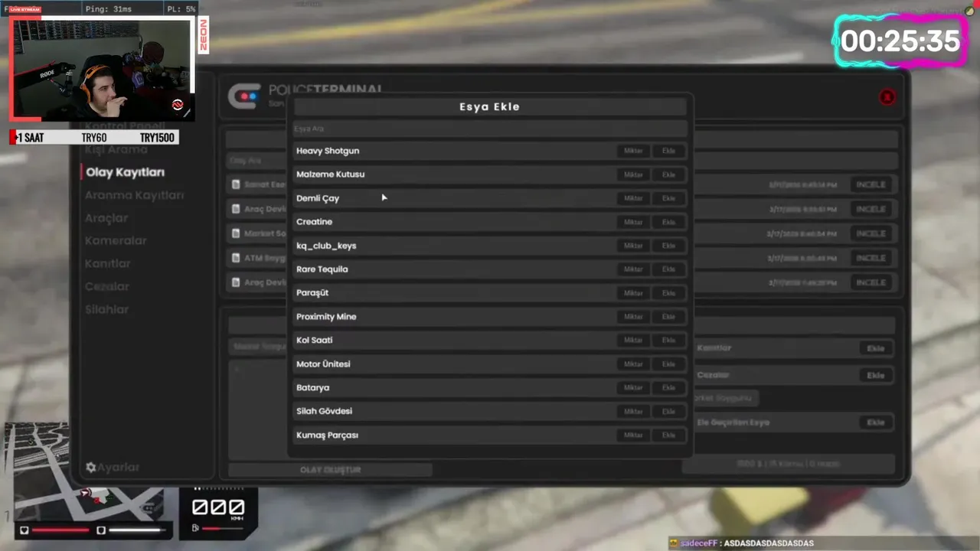Screen dimensions: 980x551
Task: Open Cezalar sidebar section
Action: (106, 287)
